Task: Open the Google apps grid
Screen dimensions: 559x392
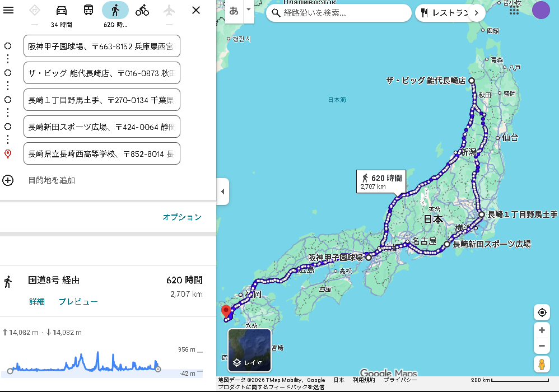Action: [514, 11]
